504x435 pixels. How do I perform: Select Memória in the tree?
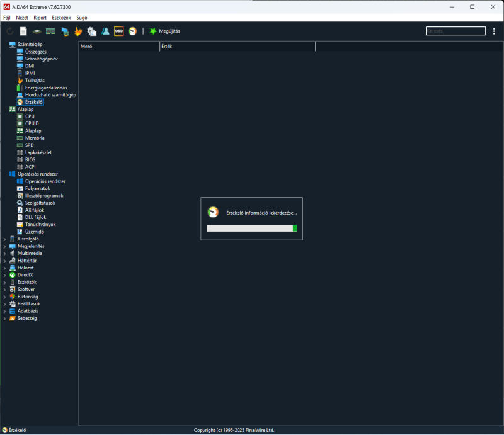tap(35, 138)
